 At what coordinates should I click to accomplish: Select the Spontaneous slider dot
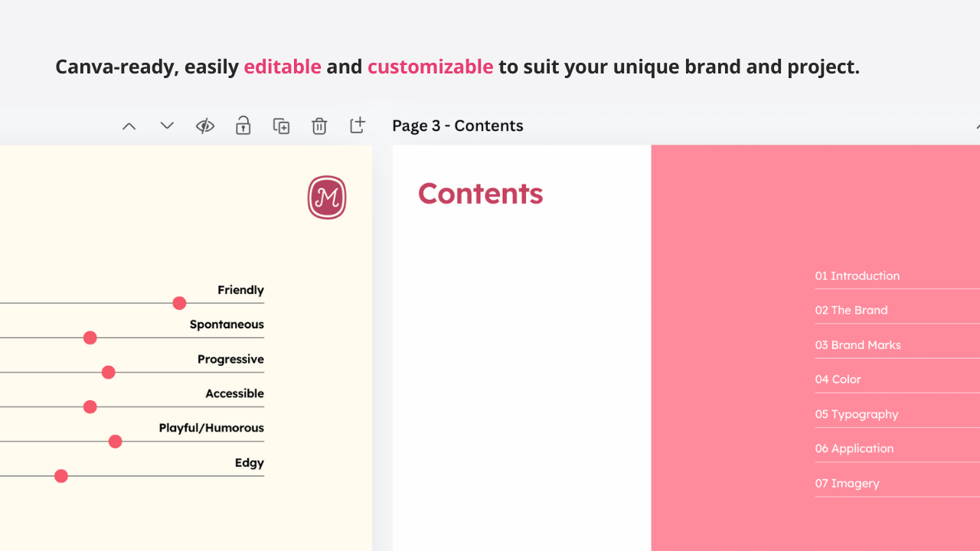[x=90, y=338]
